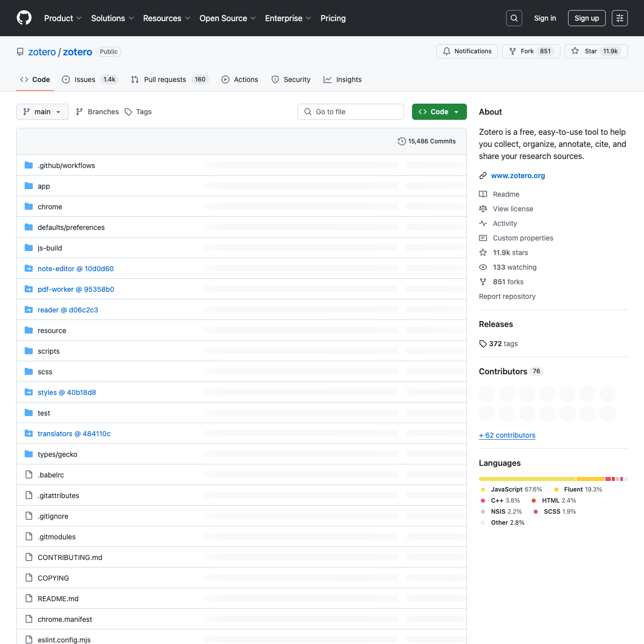Open the js-build folder
Image resolution: width=644 pixels, height=644 pixels.
point(50,248)
